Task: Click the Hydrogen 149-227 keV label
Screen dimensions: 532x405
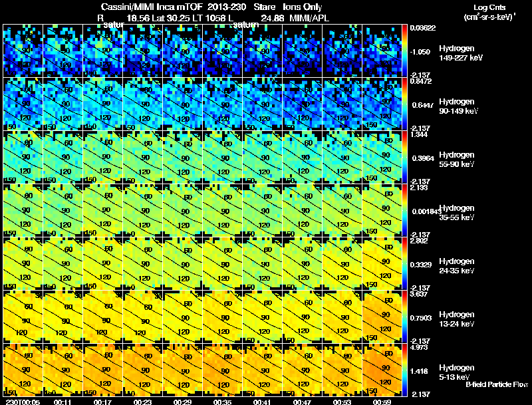Action: (461, 53)
